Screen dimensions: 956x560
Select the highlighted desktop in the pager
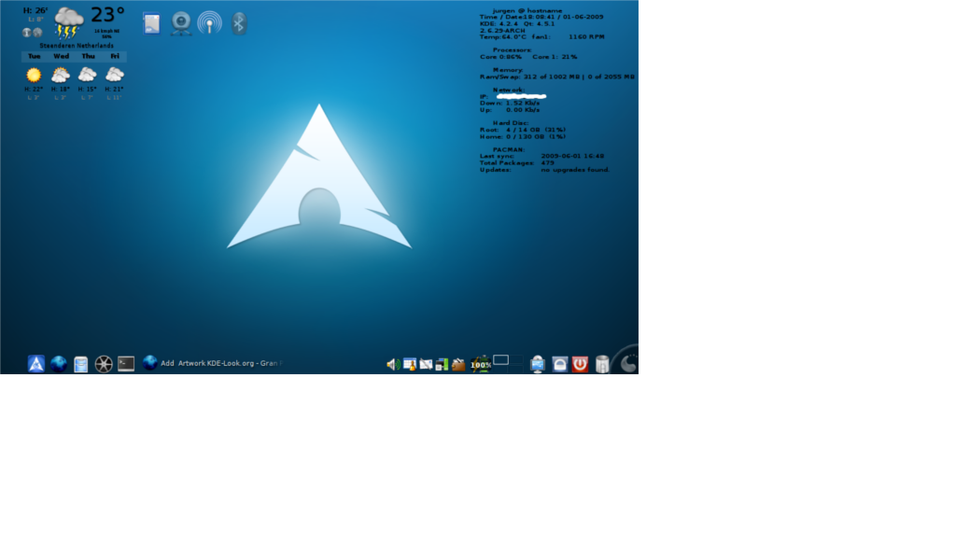(x=500, y=360)
